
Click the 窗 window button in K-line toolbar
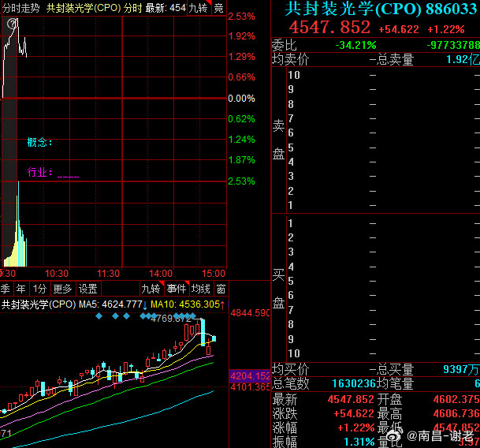[221, 289]
